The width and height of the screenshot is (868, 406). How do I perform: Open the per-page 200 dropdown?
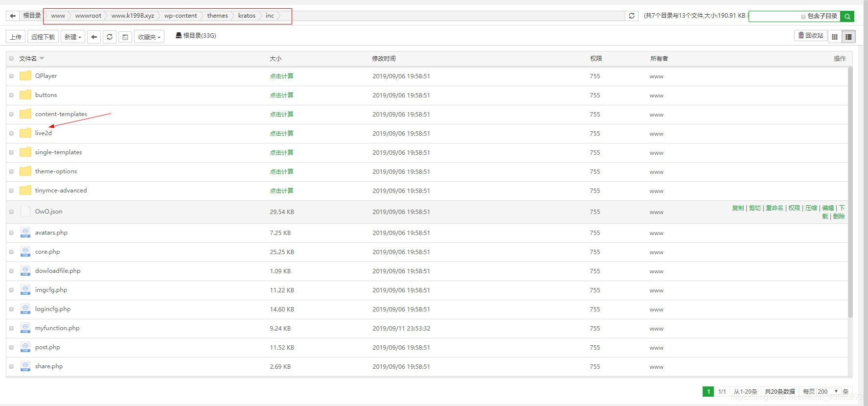point(828,391)
